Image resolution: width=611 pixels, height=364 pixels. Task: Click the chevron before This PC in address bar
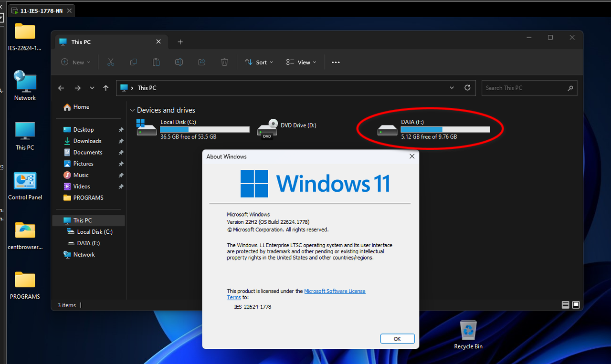point(132,88)
